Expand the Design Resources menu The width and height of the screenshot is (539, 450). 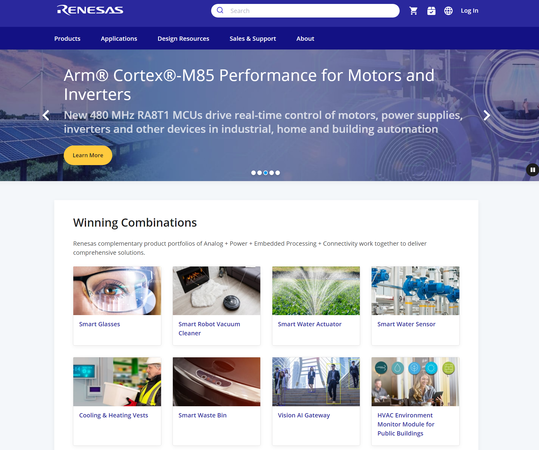[x=183, y=39]
